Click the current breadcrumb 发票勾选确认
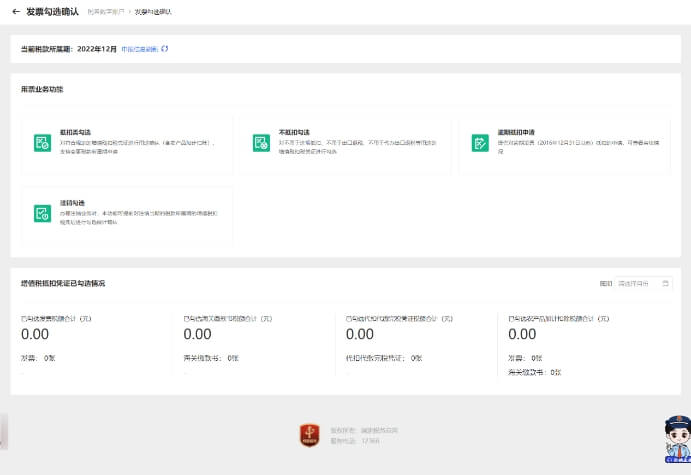Screen dimensions: 691x475 point(152,12)
